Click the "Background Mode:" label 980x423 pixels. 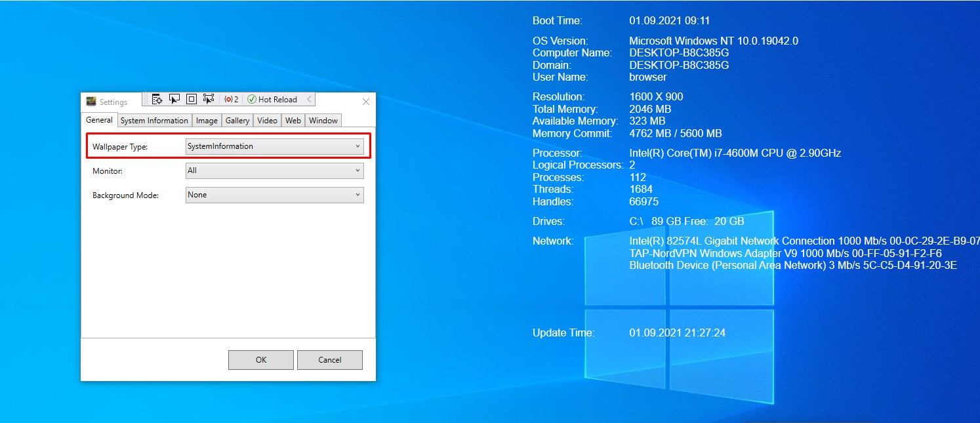pyautogui.click(x=125, y=195)
